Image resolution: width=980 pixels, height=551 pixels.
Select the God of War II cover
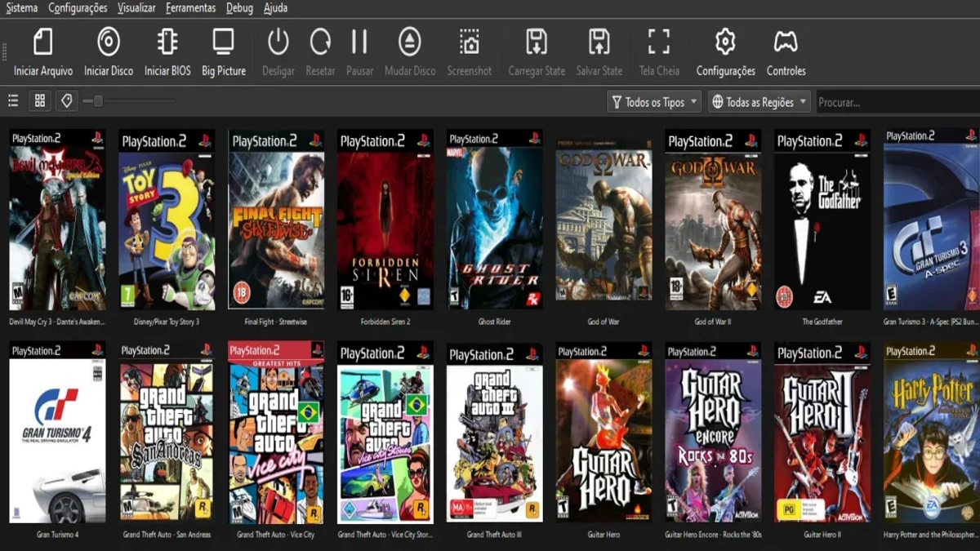pyautogui.click(x=713, y=220)
